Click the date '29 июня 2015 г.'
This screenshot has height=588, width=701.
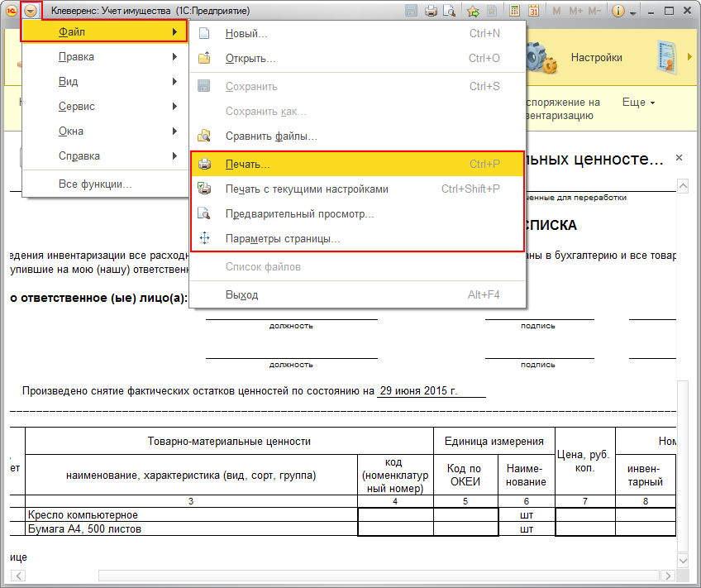pos(418,391)
